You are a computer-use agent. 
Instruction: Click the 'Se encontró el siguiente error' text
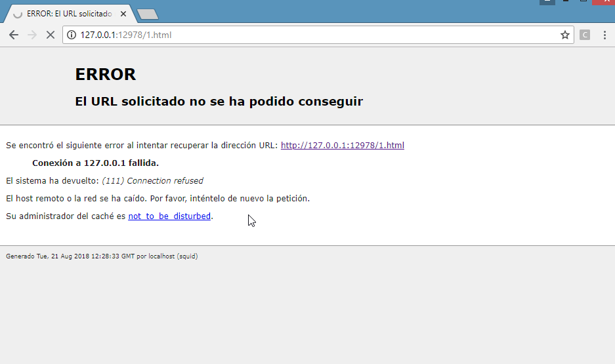[x=142, y=146]
